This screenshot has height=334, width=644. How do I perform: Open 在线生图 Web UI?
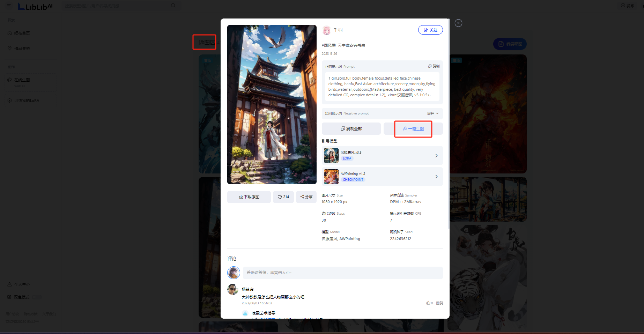point(31,83)
